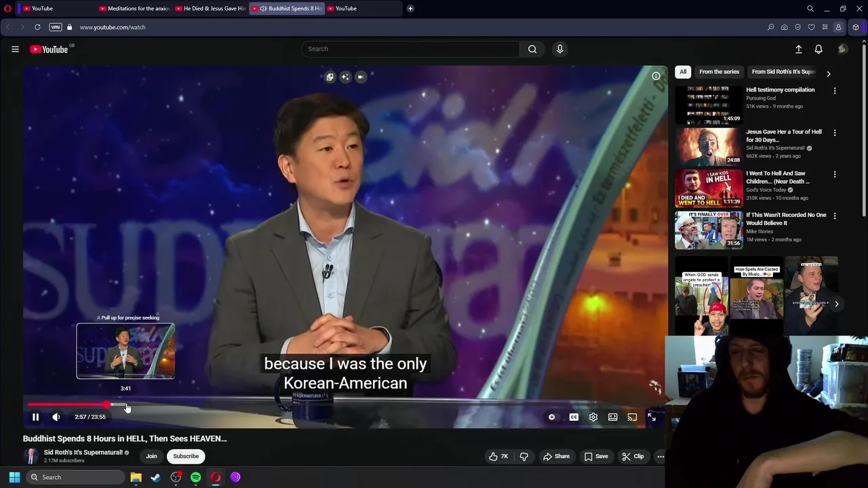
Task: Open Opera profile account icon
Action: (x=838, y=27)
